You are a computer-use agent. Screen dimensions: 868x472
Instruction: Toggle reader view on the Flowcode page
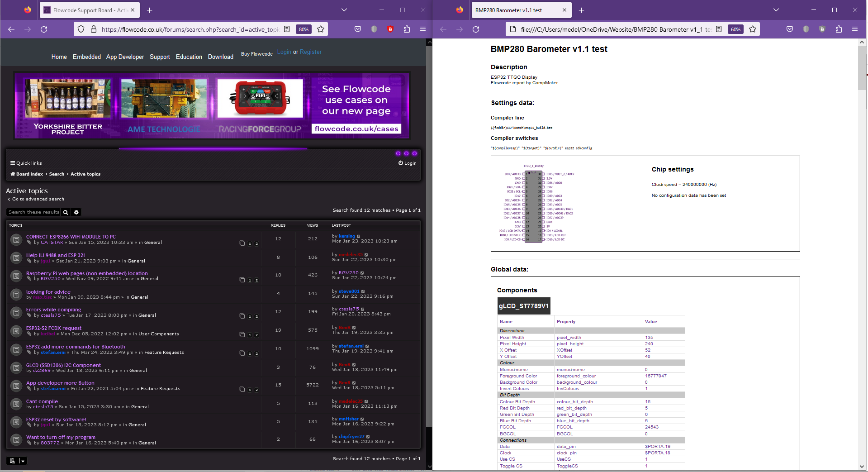pos(287,29)
